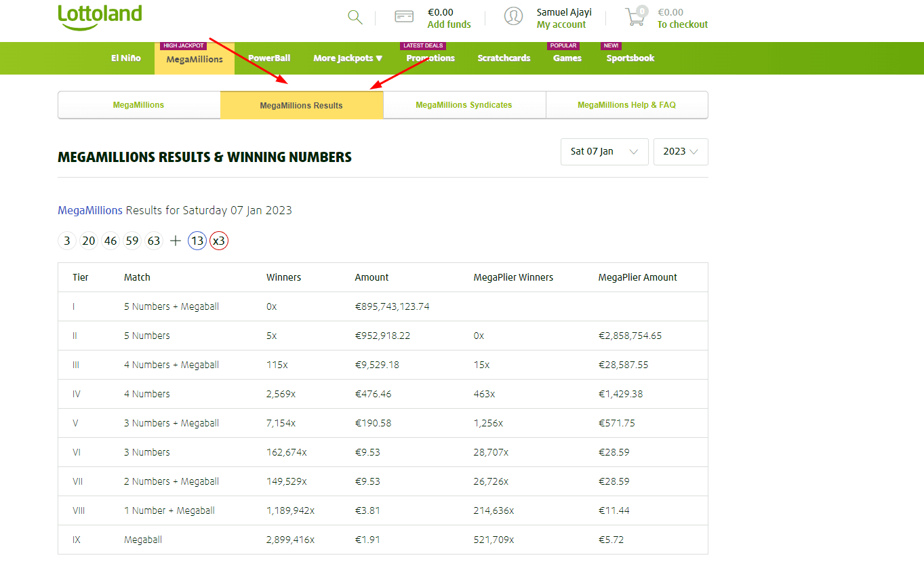Click the user profile avatar icon

pyautogui.click(x=513, y=16)
